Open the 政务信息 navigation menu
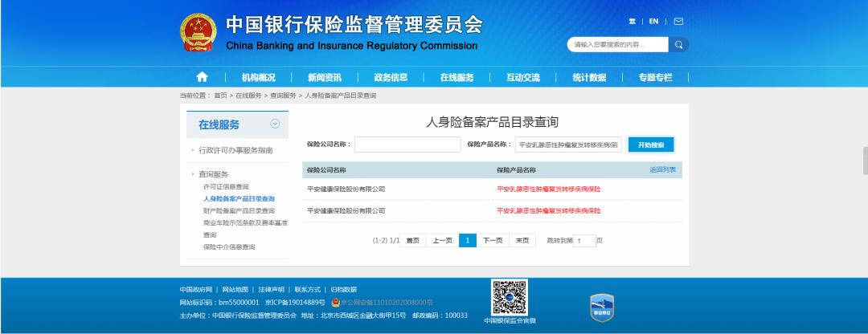868x334 pixels. [x=391, y=77]
